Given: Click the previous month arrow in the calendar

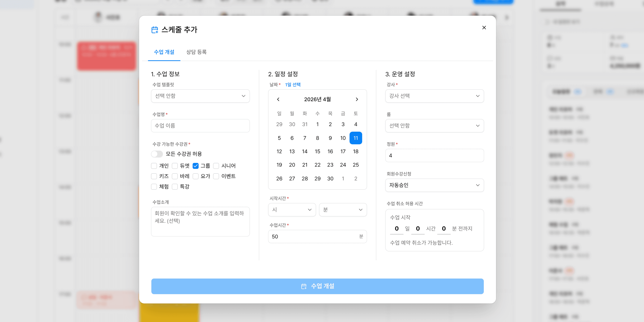Looking at the screenshot, I should tap(278, 99).
